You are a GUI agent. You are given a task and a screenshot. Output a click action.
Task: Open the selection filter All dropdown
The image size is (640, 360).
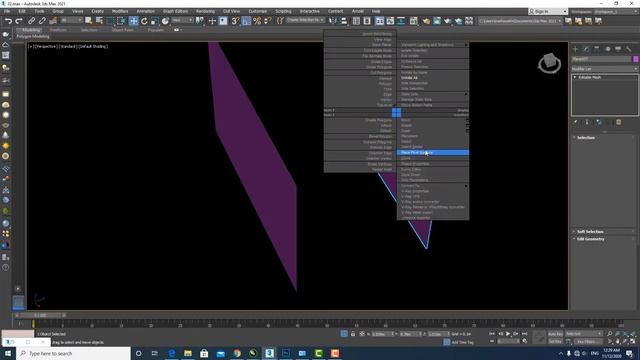pyautogui.click(x=71, y=20)
